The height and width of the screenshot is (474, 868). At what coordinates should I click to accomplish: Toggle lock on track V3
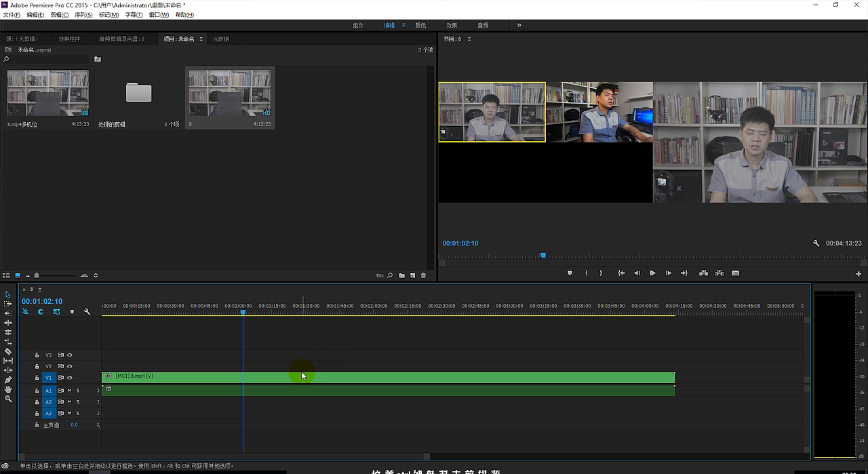[37, 355]
